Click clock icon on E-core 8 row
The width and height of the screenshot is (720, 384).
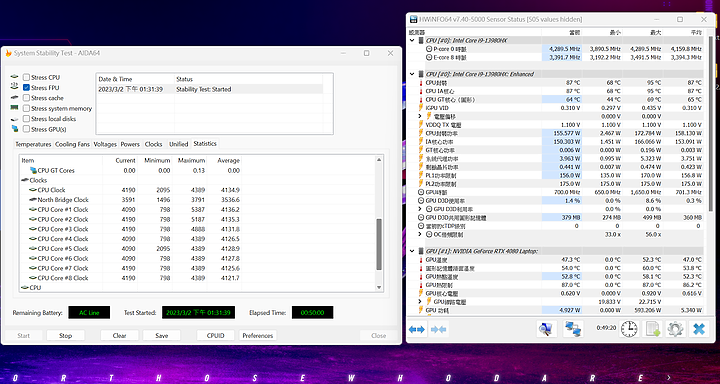429,57
